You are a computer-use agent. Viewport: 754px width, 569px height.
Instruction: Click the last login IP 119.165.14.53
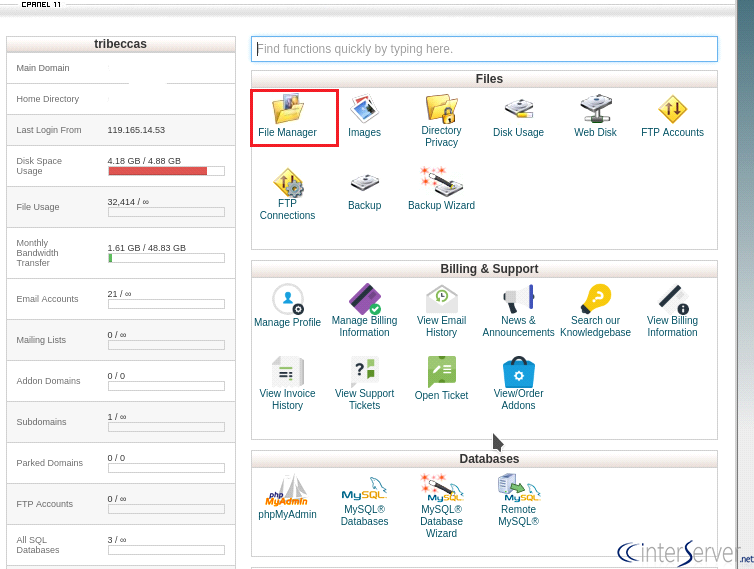point(136,130)
